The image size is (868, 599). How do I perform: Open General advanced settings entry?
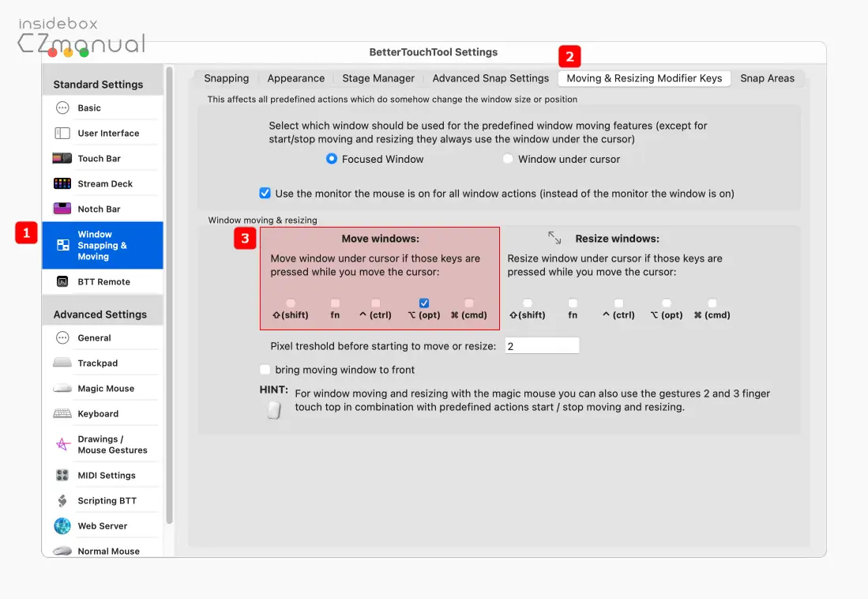coord(103,337)
